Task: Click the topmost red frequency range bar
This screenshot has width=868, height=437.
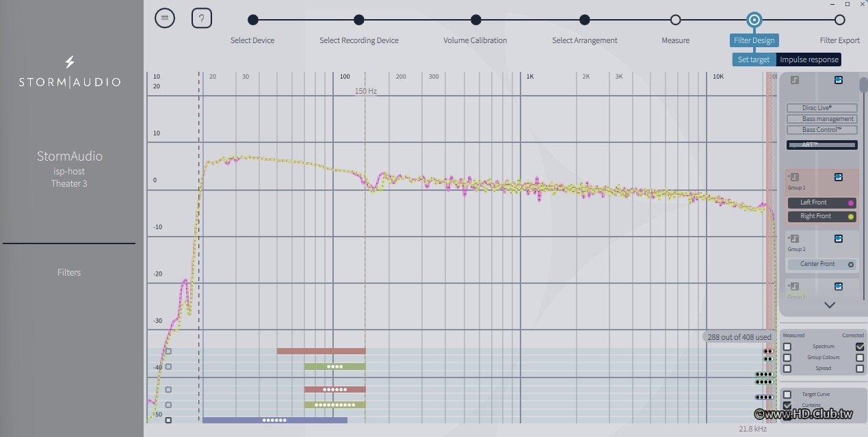Action: click(x=321, y=351)
